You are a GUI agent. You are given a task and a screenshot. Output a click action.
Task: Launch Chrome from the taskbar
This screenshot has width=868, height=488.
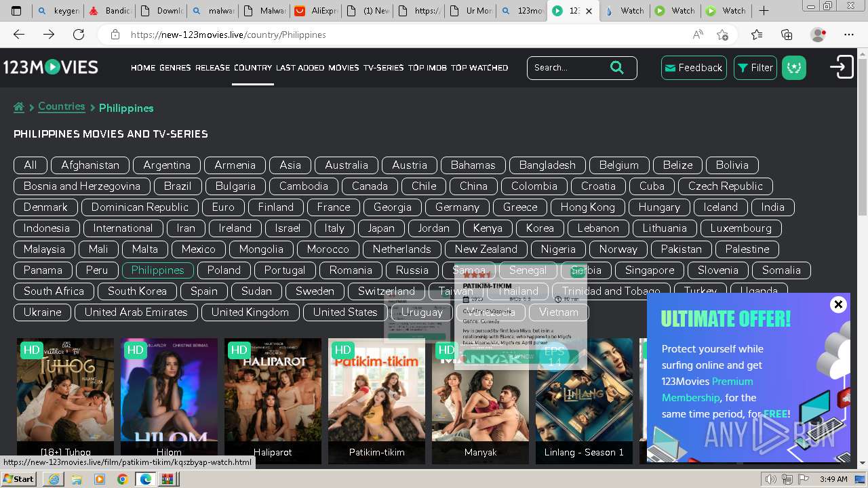pyautogui.click(x=122, y=479)
